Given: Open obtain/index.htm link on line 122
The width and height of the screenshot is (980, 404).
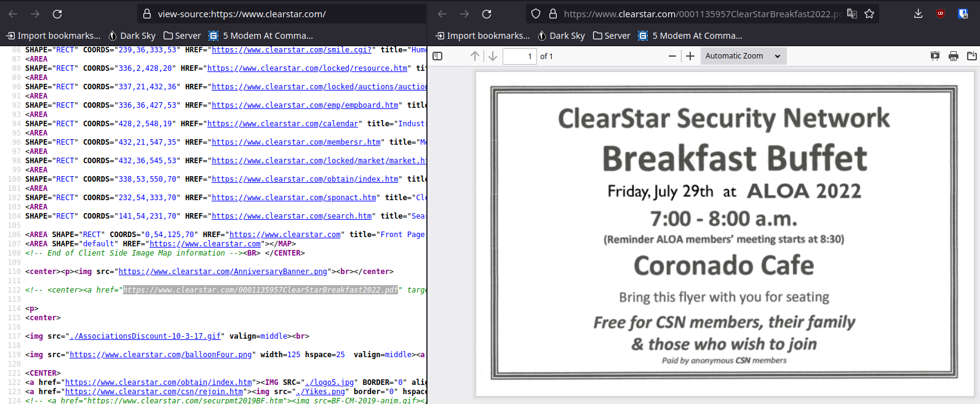Looking at the screenshot, I should tap(159, 382).
